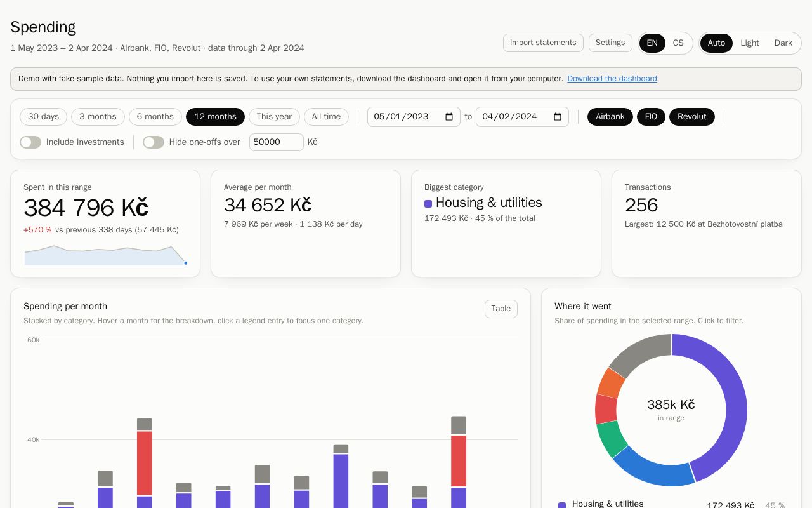Viewport: 812px width, 508px height.
Task: Toggle the Hide one-offs over switch
Action: 154,142
